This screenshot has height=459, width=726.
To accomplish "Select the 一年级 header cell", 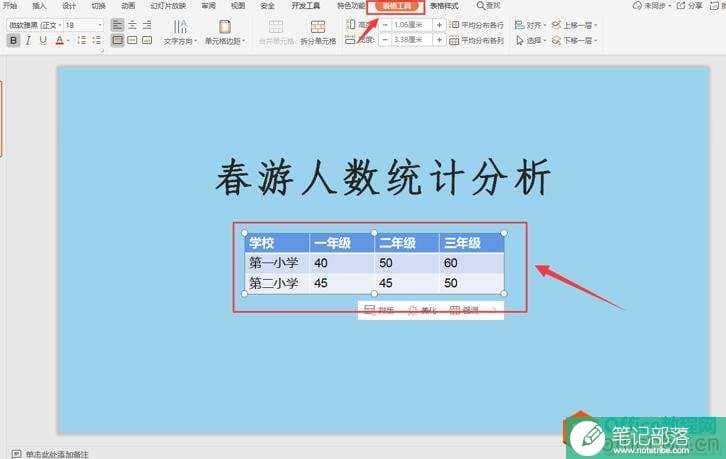I will (342, 243).
